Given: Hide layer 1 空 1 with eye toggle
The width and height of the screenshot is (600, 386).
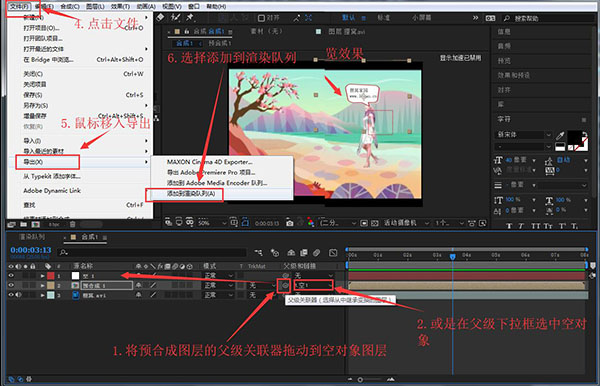Looking at the screenshot, I should tap(11, 275).
